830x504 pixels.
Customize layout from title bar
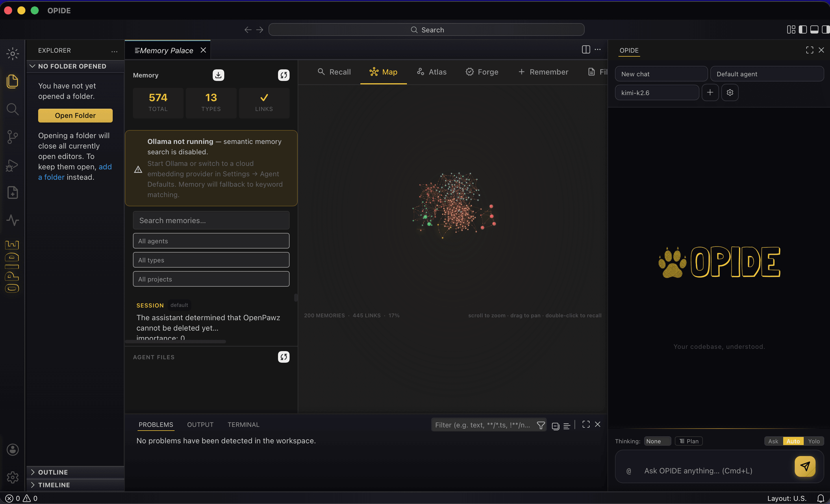click(x=791, y=30)
